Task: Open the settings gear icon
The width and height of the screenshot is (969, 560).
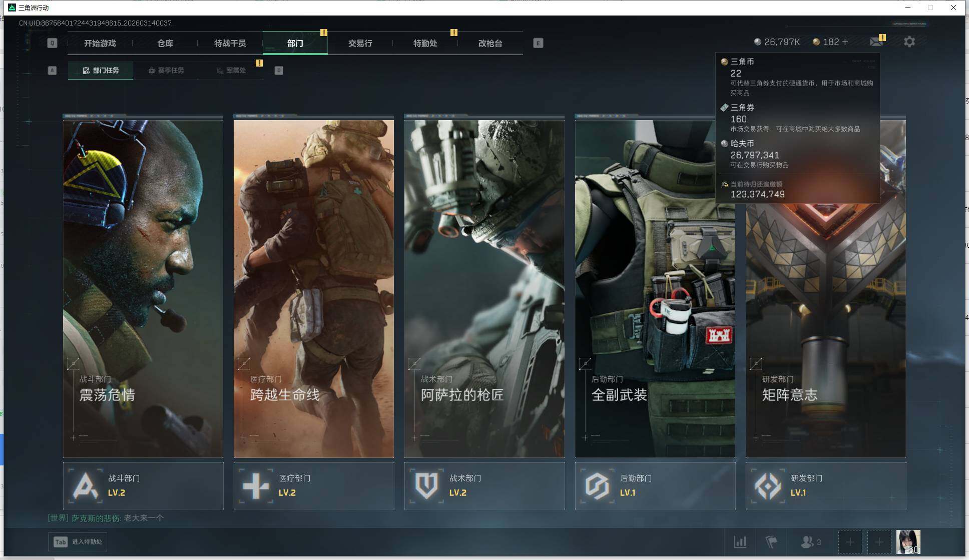Action: (x=909, y=42)
